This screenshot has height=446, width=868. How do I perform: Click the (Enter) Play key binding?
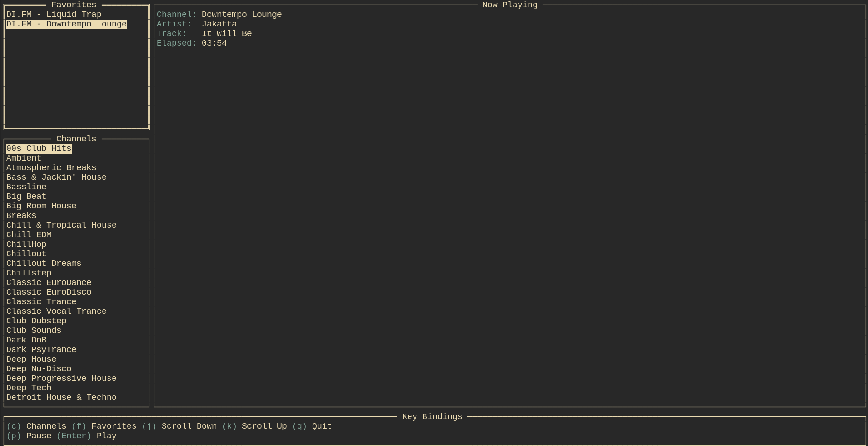pos(87,436)
